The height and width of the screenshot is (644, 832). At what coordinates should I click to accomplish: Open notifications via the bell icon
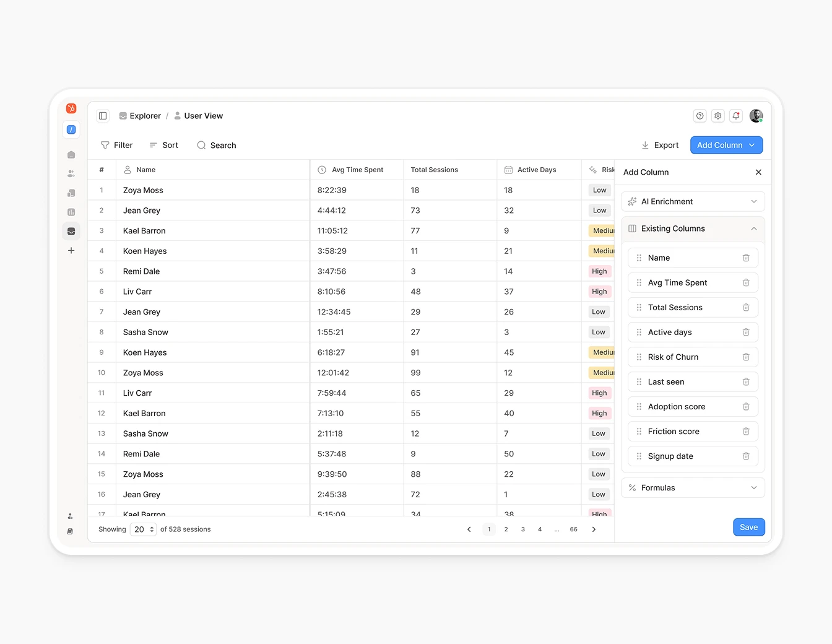[x=736, y=116]
